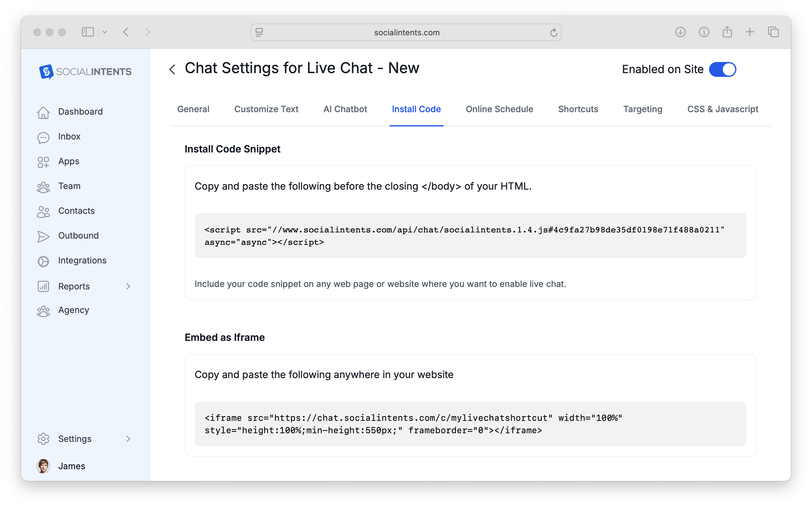Open the CSS & Javascript tab
The width and height of the screenshot is (812, 507).
point(722,109)
